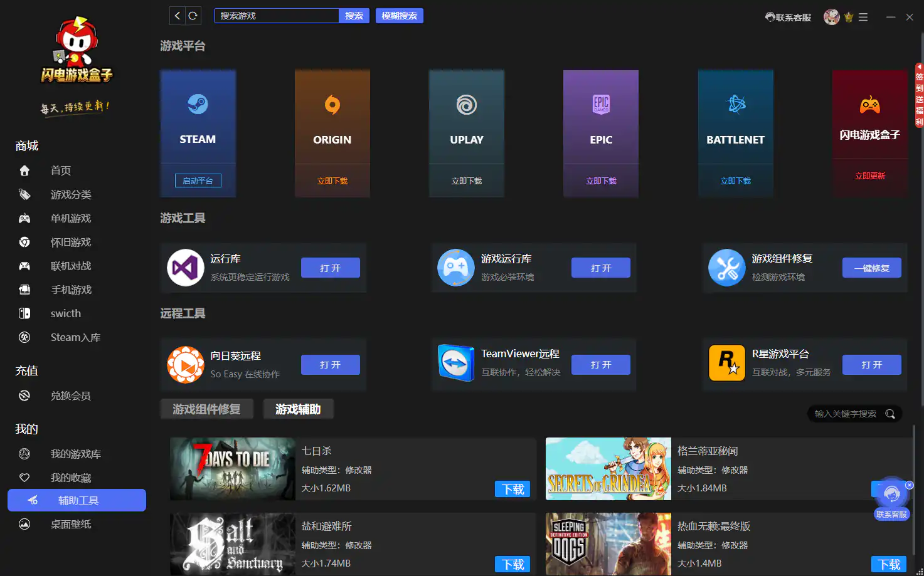This screenshot has width=924, height=576.
Task: Click the 兑换会员 sidebar icon
Action: [24, 395]
